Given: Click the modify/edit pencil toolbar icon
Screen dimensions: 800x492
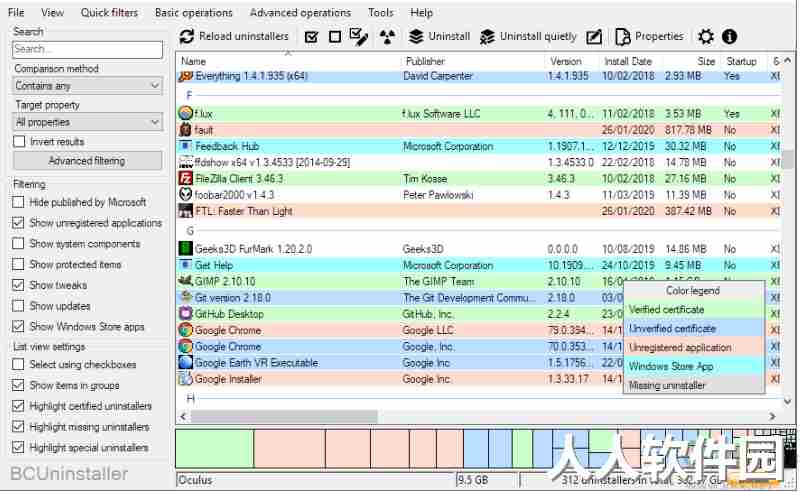Looking at the screenshot, I should [x=594, y=37].
